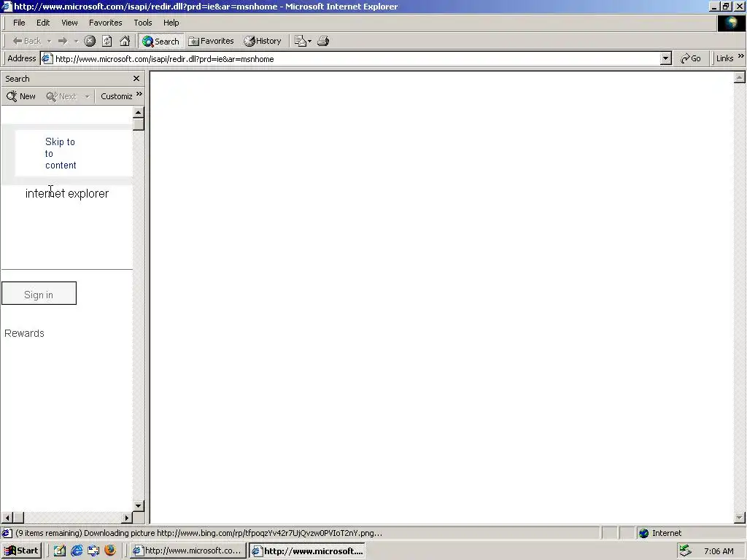Viewport: 747px width, 560px height.
Task: Click the main page scroll down arrow
Action: [740, 517]
